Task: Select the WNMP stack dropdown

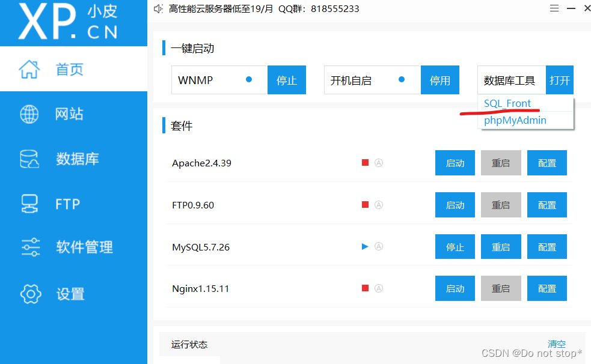Action: (x=219, y=80)
